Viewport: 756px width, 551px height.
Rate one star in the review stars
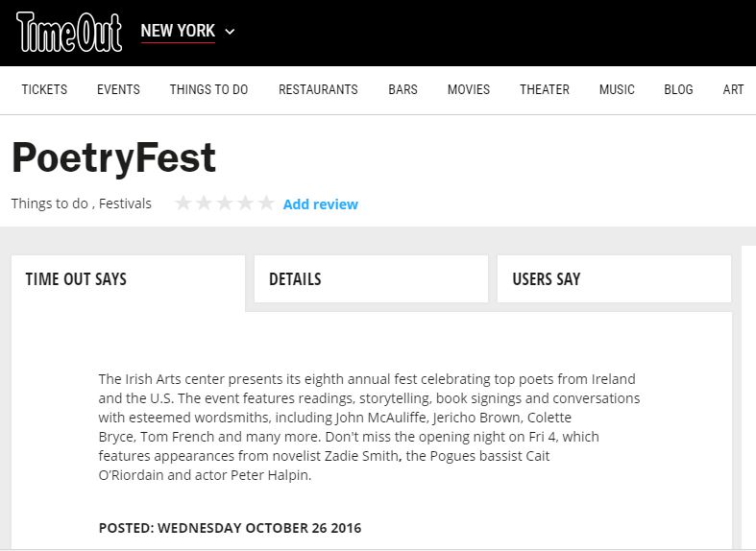coord(183,204)
